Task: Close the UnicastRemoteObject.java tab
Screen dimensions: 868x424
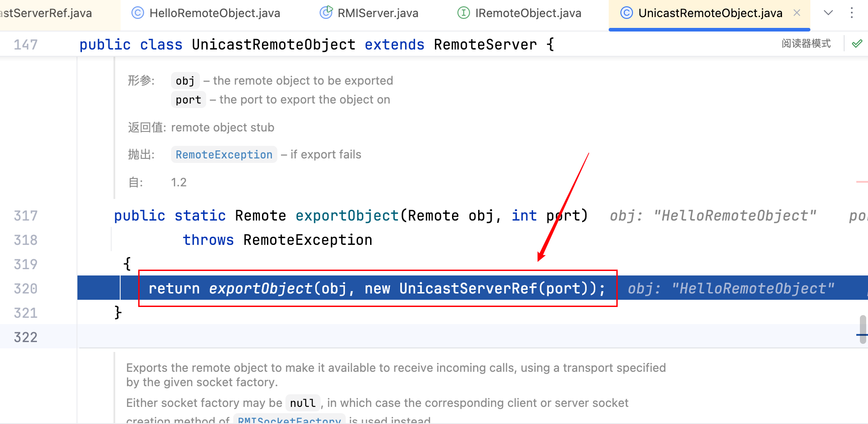Action: [x=797, y=13]
